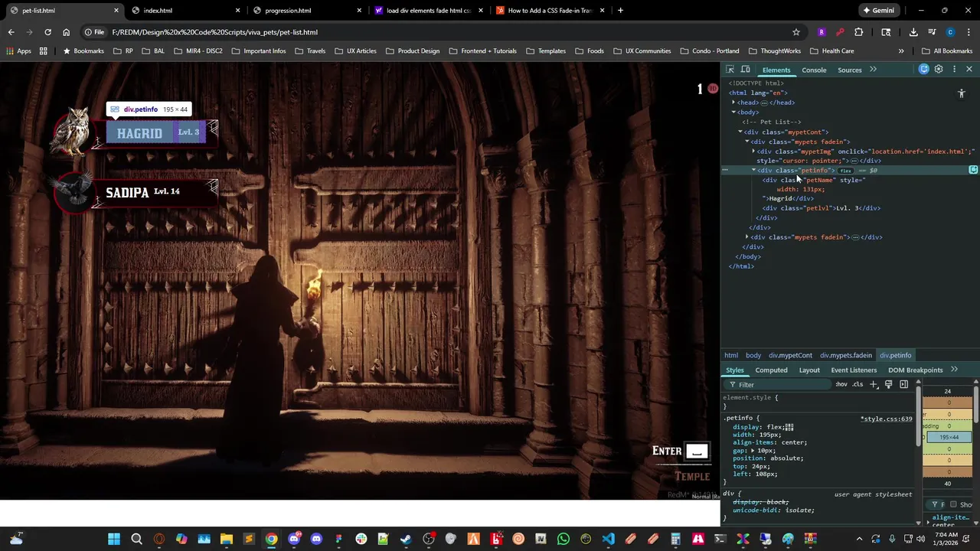Show the hidden bookmarks overflow chevron
This screenshot has width=980, height=551.
coord(901,51)
